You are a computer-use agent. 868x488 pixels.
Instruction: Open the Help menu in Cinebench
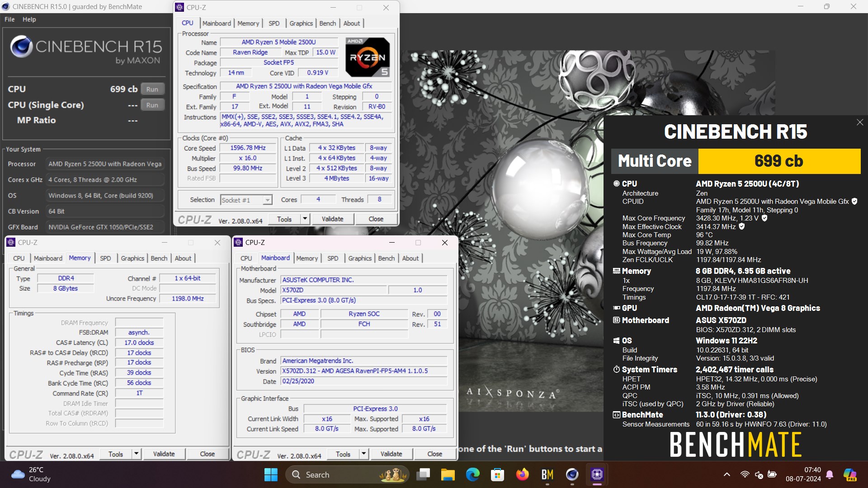(29, 19)
